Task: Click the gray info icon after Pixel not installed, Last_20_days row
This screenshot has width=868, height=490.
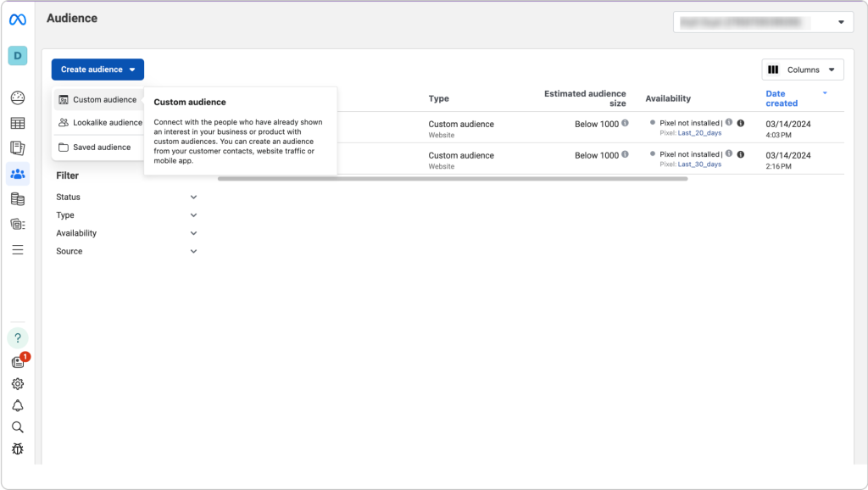Action: tap(729, 122)
